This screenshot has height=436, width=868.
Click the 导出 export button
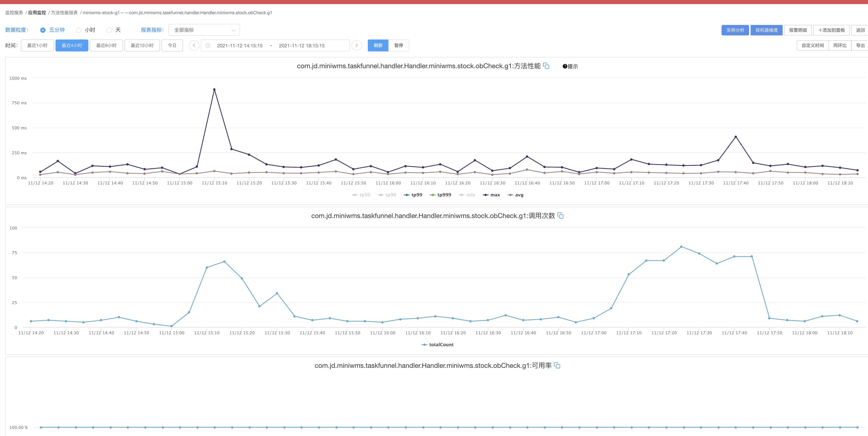click(x=860, y=45)
